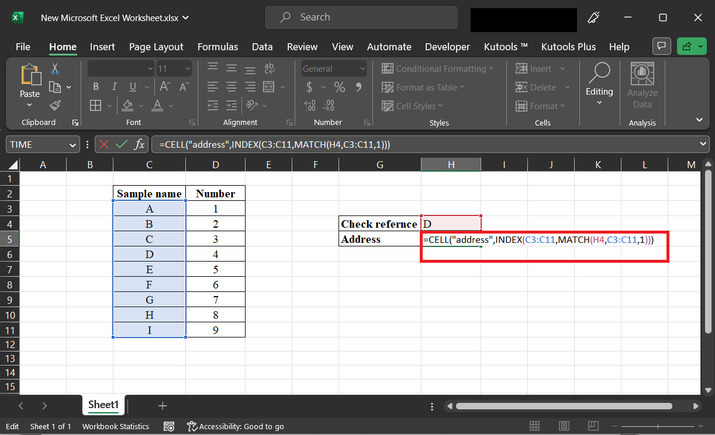Image resolution: width=715 pixels, height=435 pixels.
Task: Click the Increase Indent icon
Action: 232,106
